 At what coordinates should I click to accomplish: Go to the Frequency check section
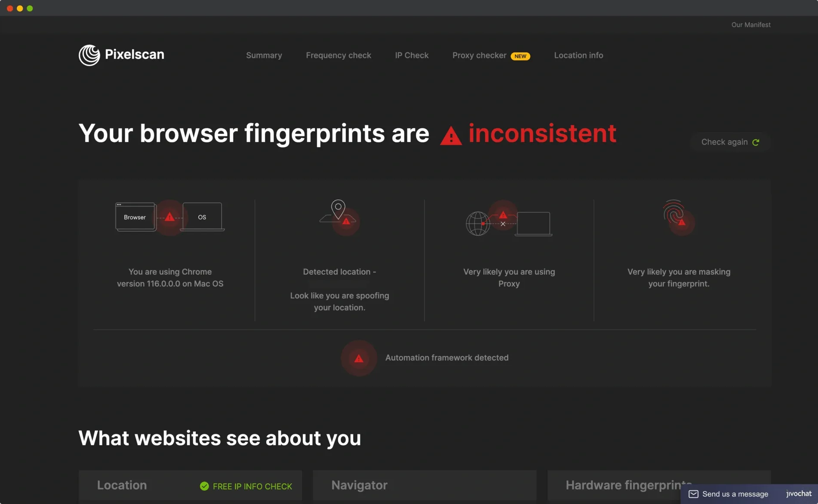coord(338,55)
